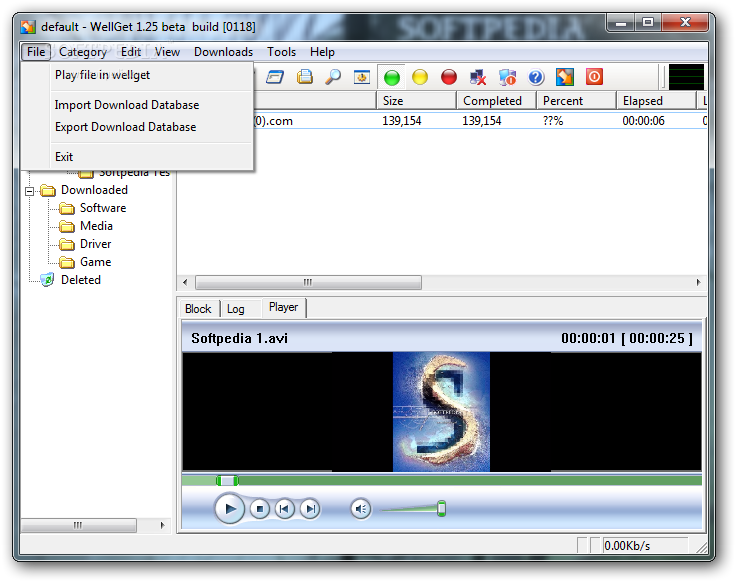Click the window icon in the toolbar
Image resolution: width=736 pixels, height=582 pixels.
[275, 77]
